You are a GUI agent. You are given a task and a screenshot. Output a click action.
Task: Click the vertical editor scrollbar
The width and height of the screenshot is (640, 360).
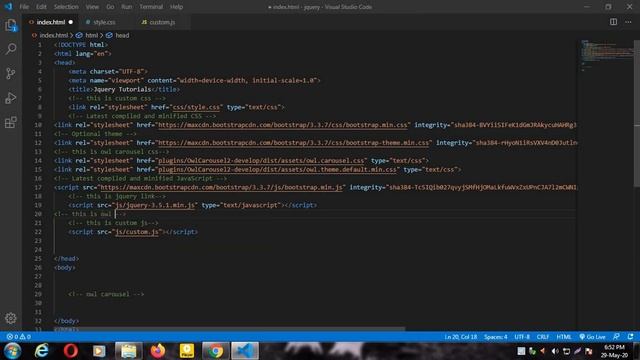pyautogui.click(x=637, y=112)
